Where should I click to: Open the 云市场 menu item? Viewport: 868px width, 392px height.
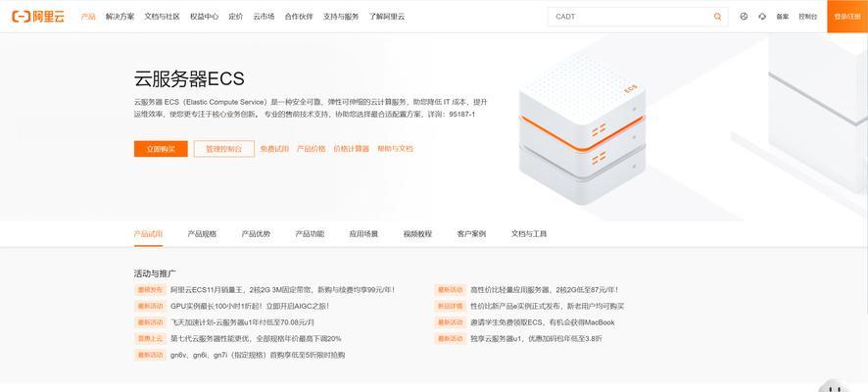click(x=264, y=17)
